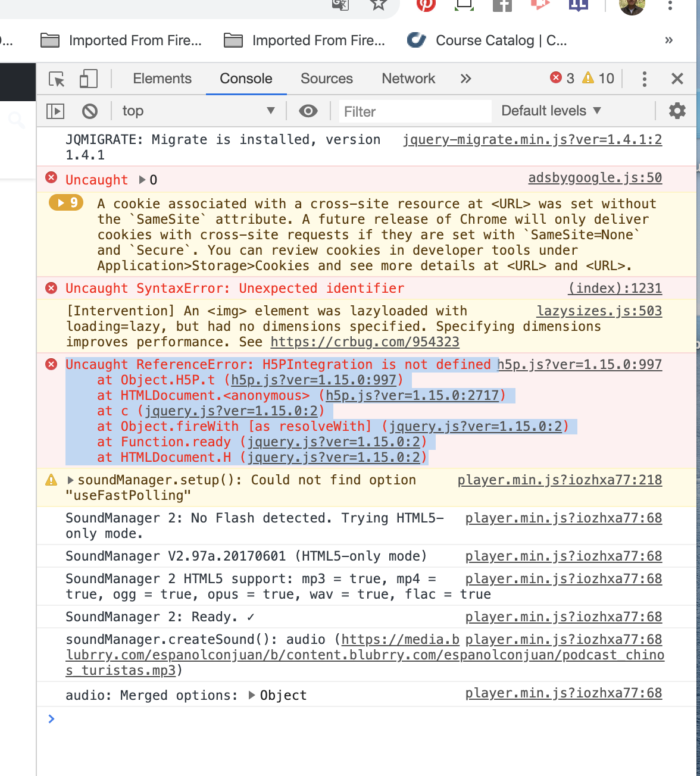
Task: Clear the console output
Action: [x=90, y=111]
